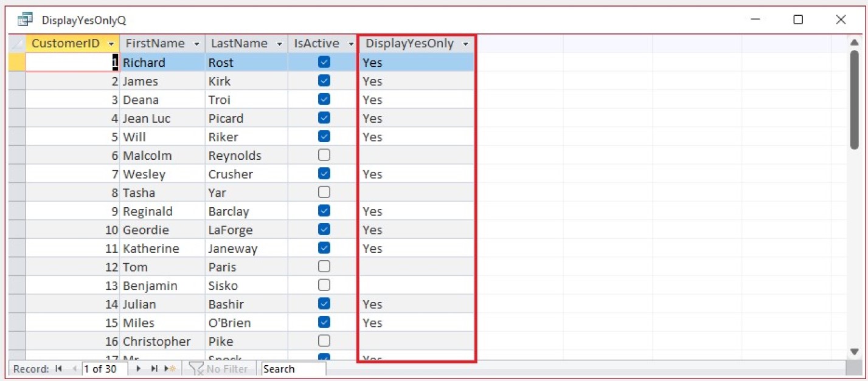This screenshot has width=868, height=381.
Task: Uncheck IsActive for Richard Rost
Action: click(324, 62)
